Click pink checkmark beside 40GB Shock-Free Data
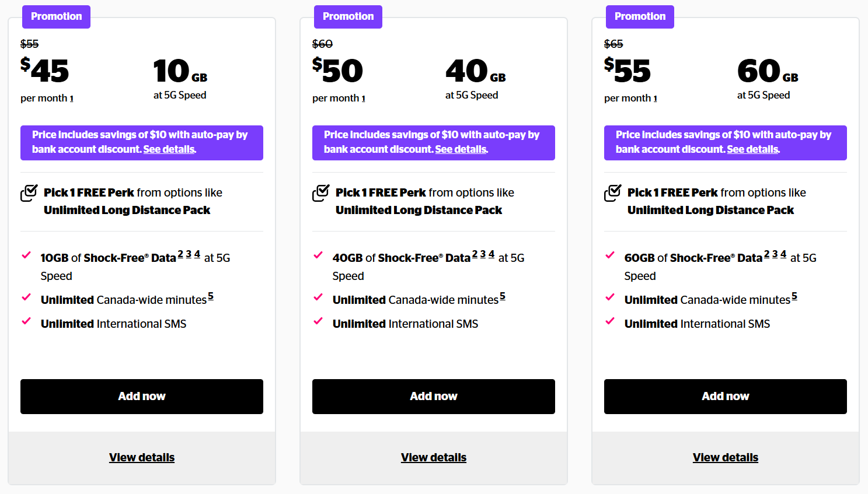 pos(318,255)
